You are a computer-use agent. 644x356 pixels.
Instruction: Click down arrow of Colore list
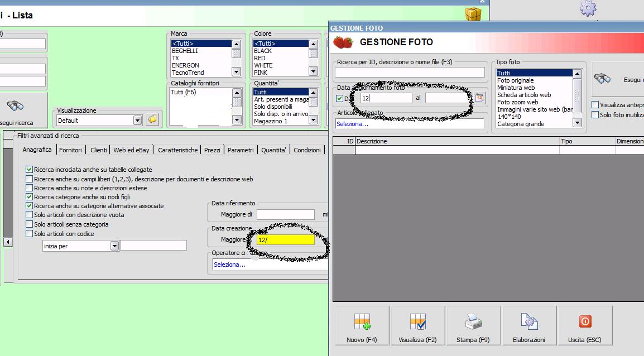pos(314,71)
